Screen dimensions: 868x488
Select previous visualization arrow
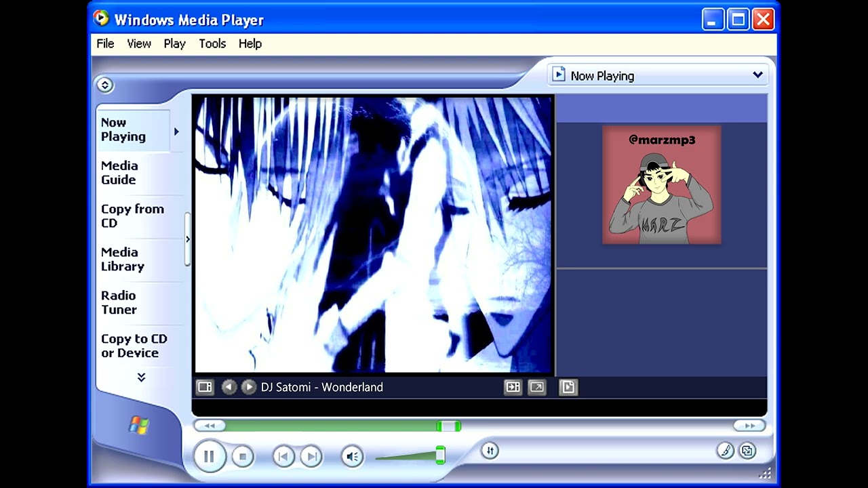tap(229, 387)
